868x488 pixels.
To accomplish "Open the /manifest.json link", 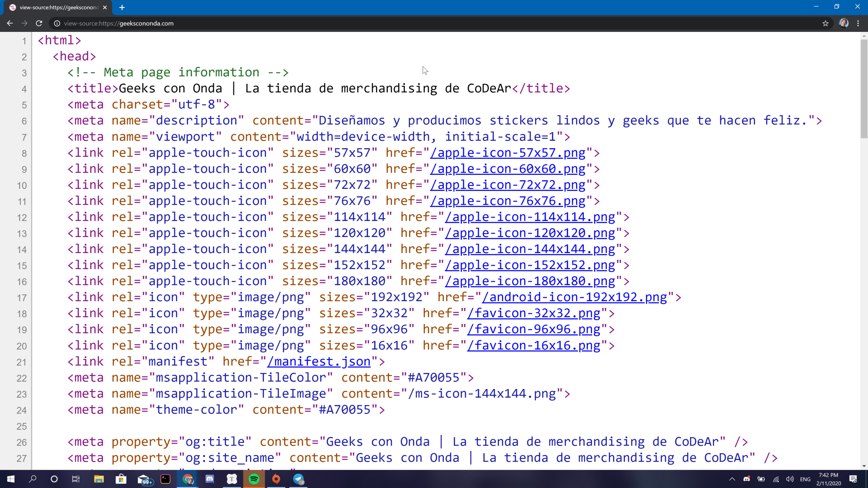I will point(319,361).
